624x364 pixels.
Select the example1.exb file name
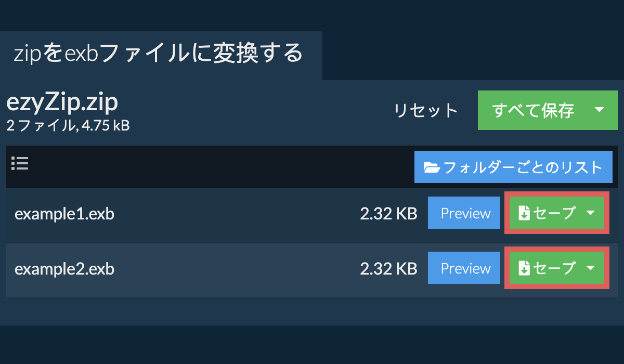(64, 214)
